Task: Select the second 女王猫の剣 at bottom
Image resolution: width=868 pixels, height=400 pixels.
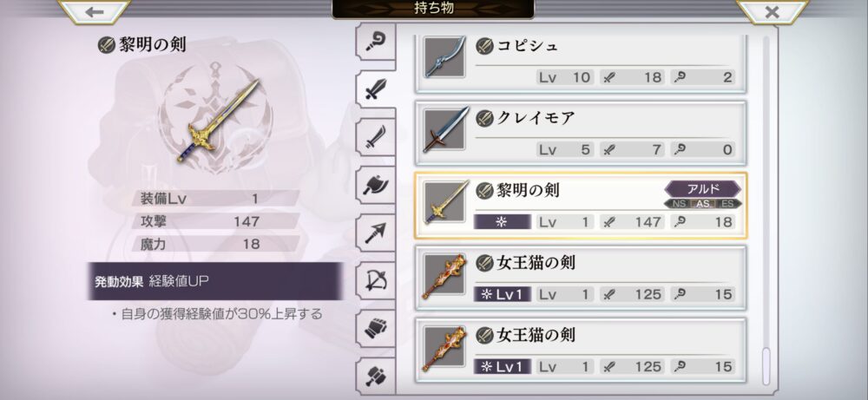Action: click(581, 351)
